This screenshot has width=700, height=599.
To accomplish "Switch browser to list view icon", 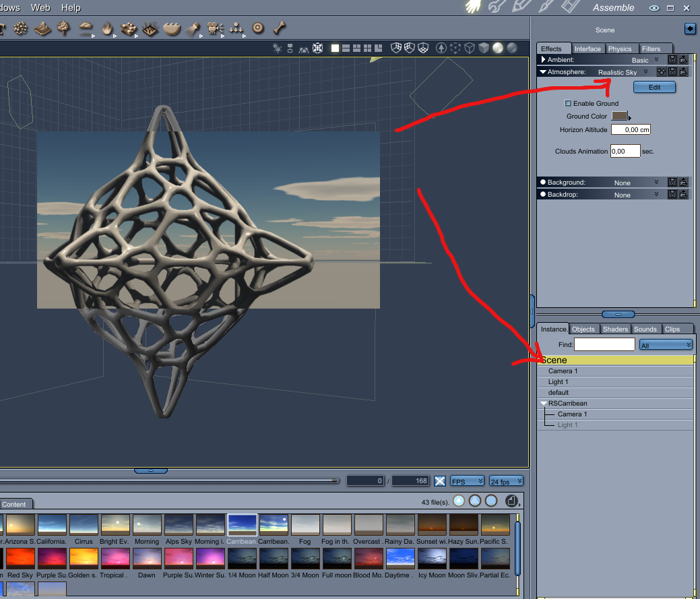I will click(x=491, y=501).
